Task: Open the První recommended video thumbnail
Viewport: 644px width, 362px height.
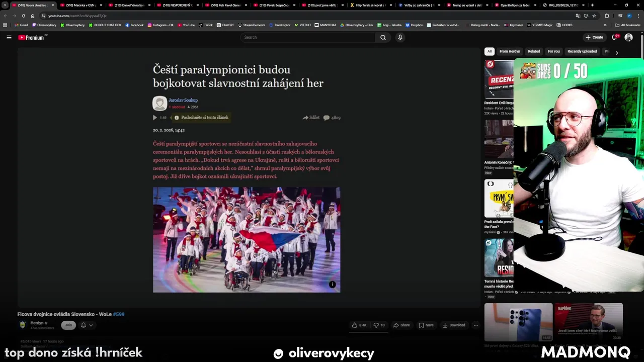Action: [x=499, y=198]
